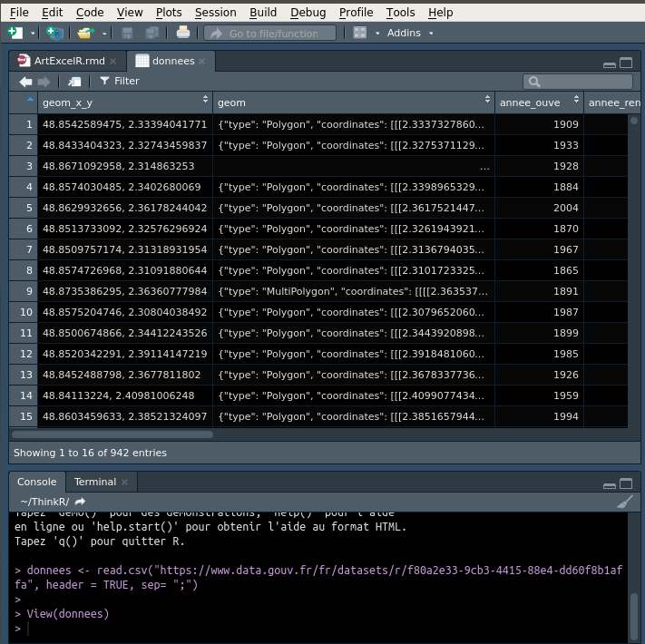Open the Help menu
The height and width of the screenshot is (644, 645).
(x=441, y=13)
